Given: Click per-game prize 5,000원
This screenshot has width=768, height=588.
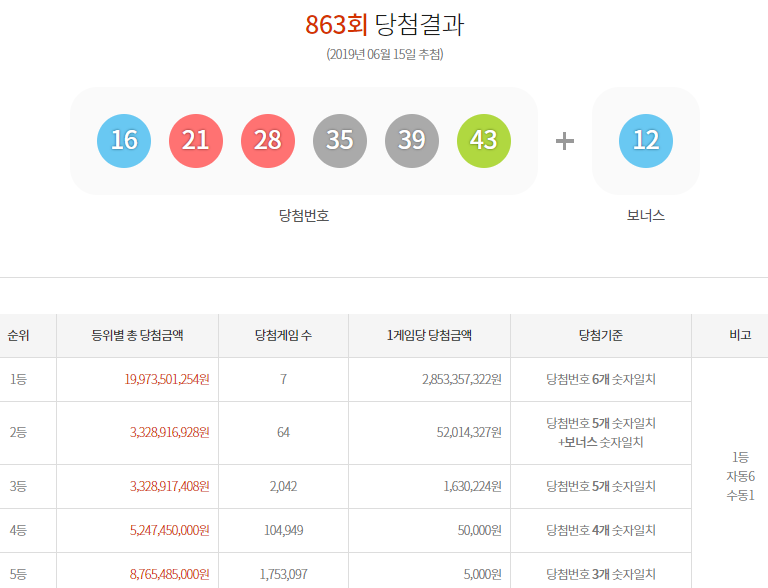Looking at the screenshot, I should [483, 574].
